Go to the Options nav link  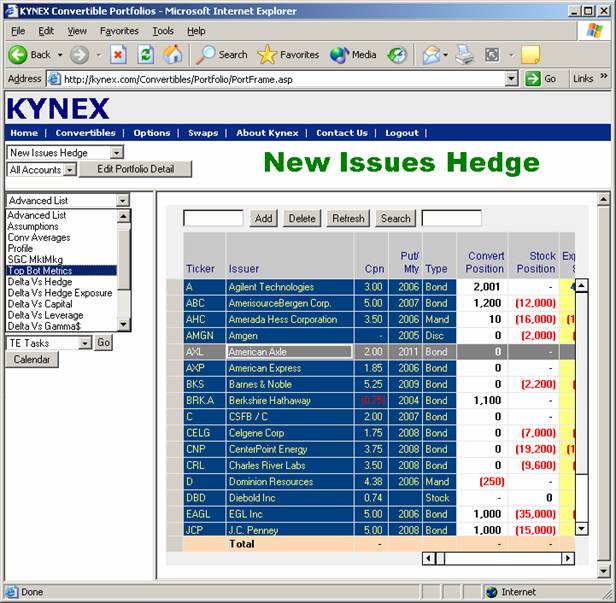tap(152, 133)
